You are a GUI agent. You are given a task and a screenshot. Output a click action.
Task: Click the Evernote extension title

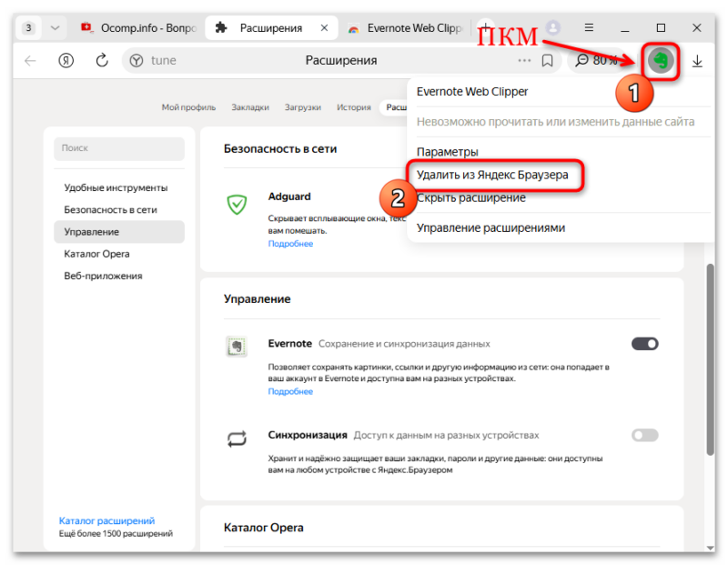pyautogui.click(x=289, y=344)
